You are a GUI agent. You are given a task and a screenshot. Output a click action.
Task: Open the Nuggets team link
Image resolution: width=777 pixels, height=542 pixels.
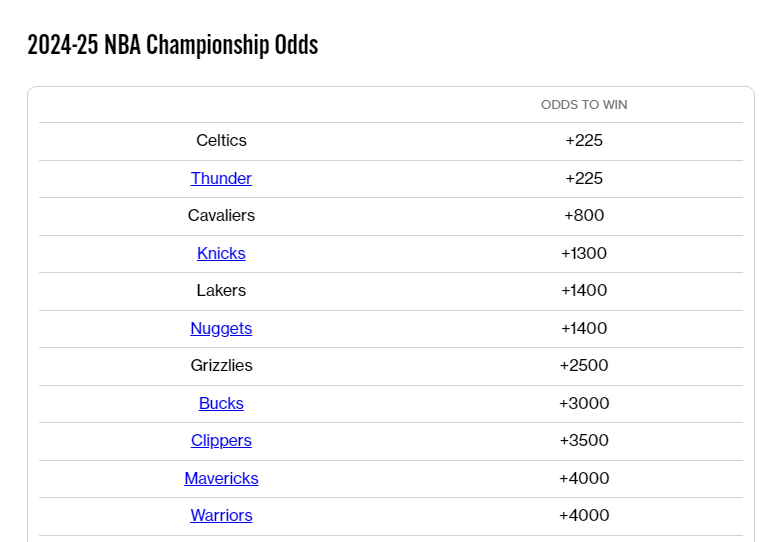(221, 328)
